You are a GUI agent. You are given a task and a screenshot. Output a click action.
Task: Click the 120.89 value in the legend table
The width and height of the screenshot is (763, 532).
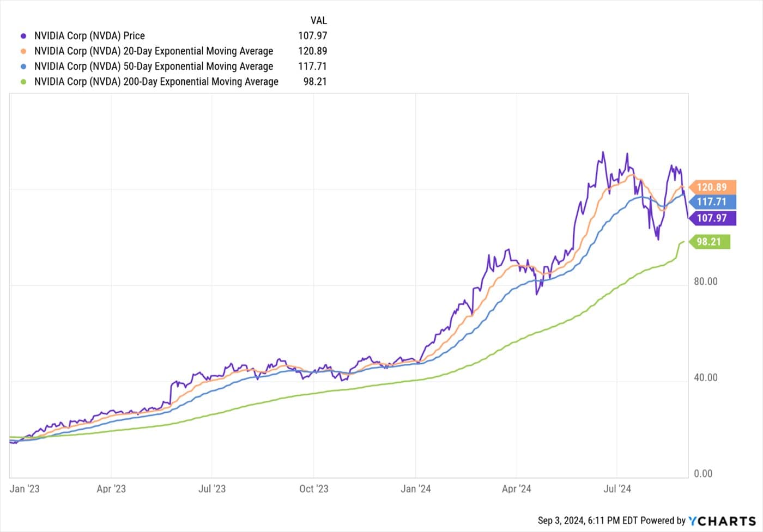pyautogui.click(x=312, y=51)
